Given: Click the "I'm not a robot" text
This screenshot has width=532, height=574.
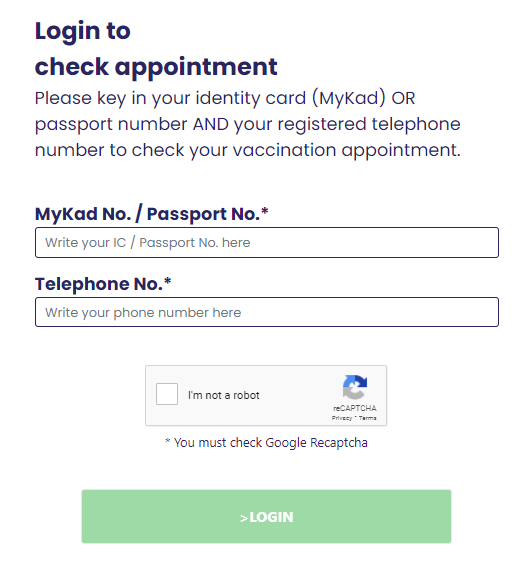Looking at the screenshot, I should (224, 395).
